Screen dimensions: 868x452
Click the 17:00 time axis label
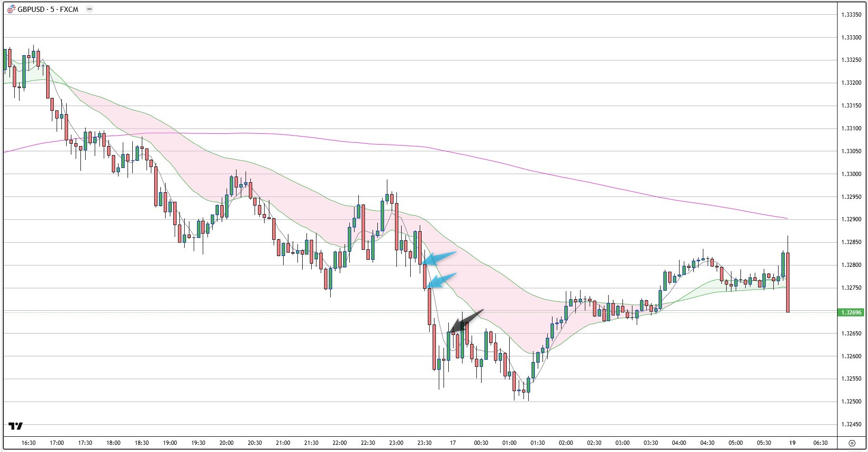click(57, 443)
